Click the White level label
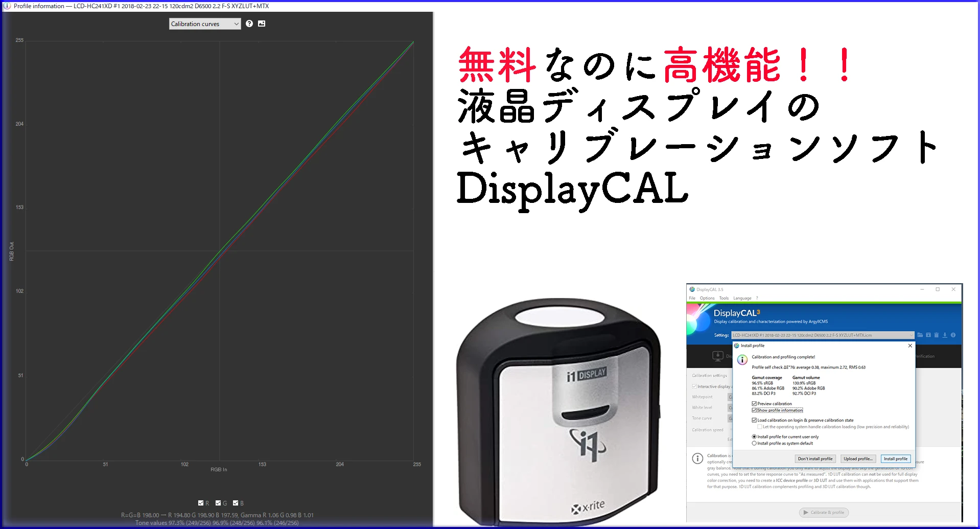The width and height of the screenshot is (980, 529). click(702, 407)
